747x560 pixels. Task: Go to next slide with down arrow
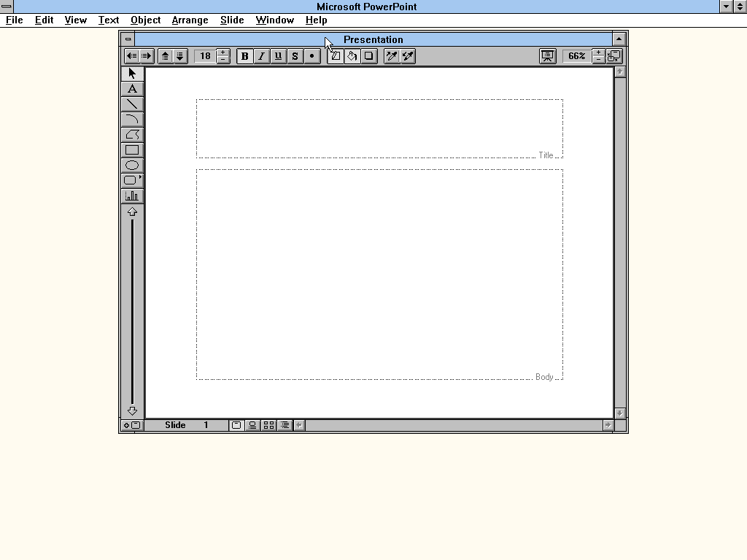coord(132,411)
